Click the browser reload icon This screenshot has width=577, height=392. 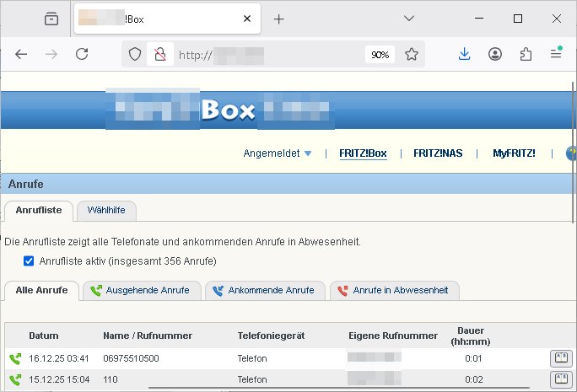click(82, 54)
